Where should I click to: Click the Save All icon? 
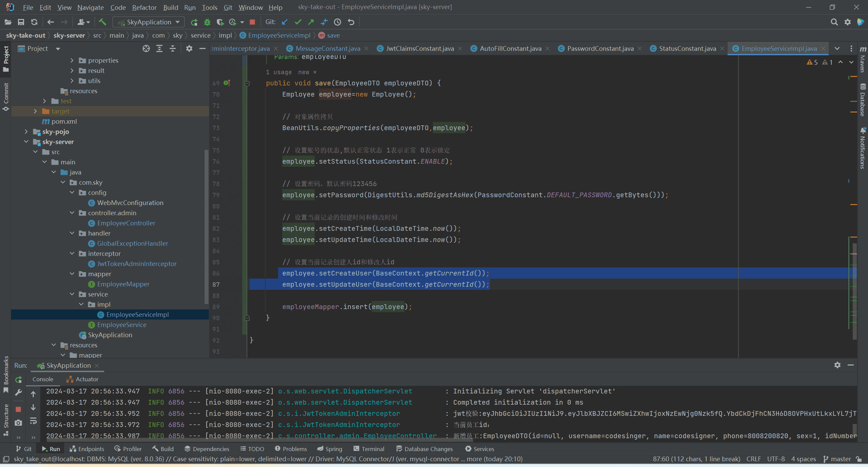(21, 22)
